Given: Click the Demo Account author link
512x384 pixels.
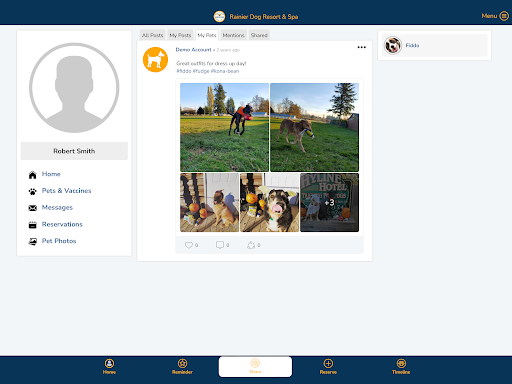Looking at the screenshot, I should (193, 50).
